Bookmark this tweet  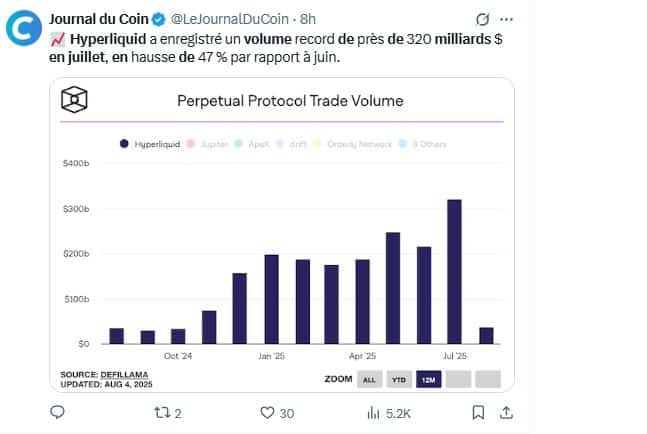coord(478,413)
